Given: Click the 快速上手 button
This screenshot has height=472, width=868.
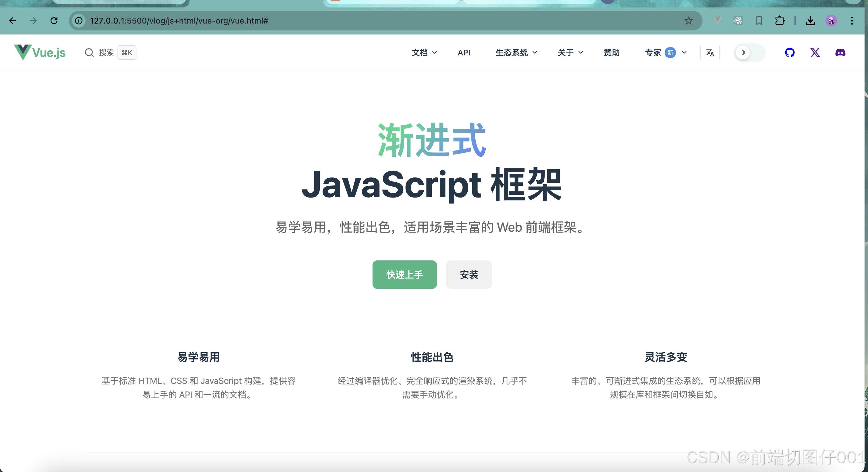Looking at the screenshot, I should click(404, 274).
